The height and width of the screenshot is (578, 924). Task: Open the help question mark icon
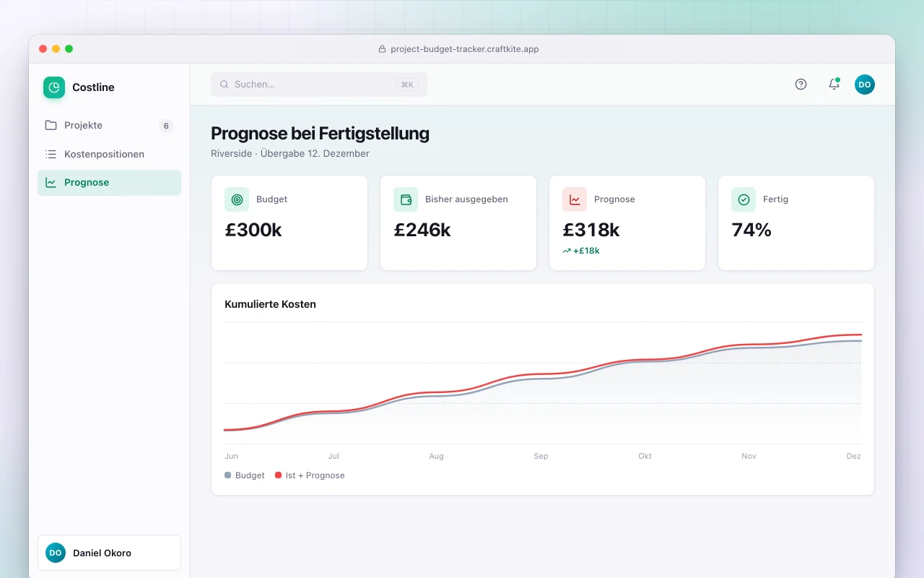coord(801,85)
